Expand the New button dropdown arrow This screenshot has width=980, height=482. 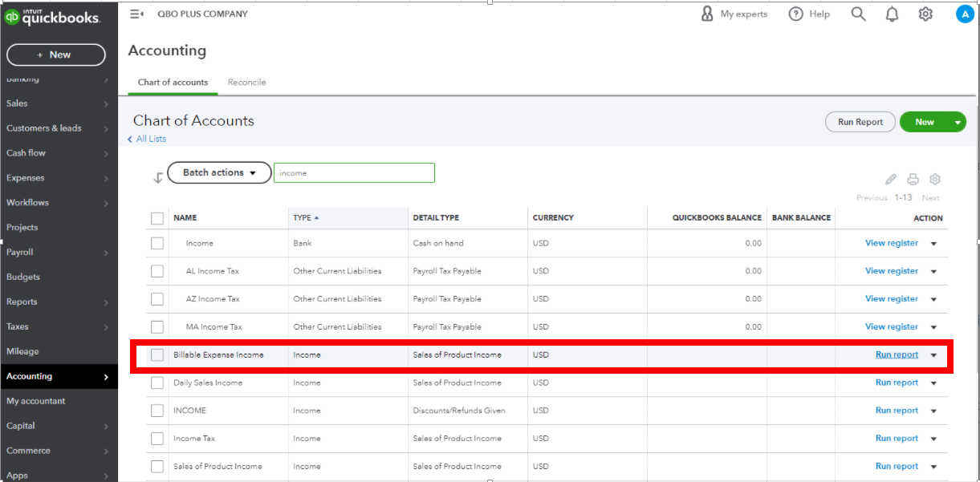[x=957, y=122]
